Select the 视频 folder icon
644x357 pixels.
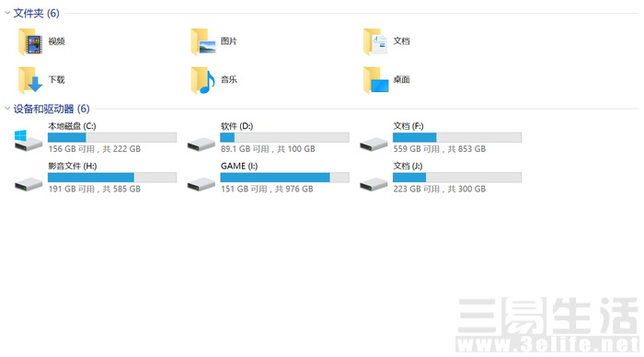click(30, 41)
